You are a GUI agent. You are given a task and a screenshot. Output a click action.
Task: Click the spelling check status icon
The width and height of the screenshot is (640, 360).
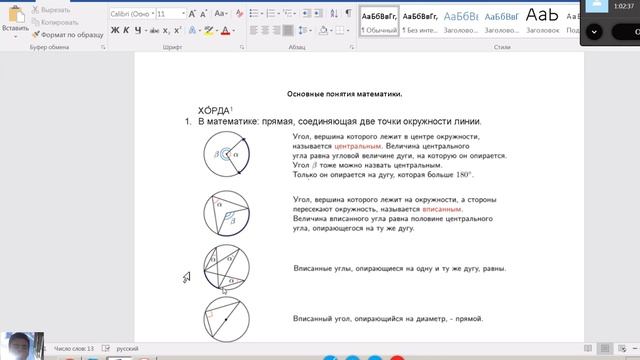106,349
